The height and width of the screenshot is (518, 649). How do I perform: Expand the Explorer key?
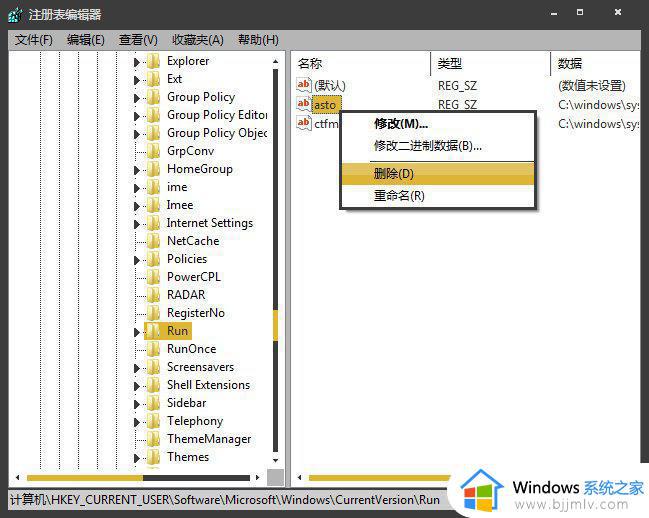(x=137, y=62)
